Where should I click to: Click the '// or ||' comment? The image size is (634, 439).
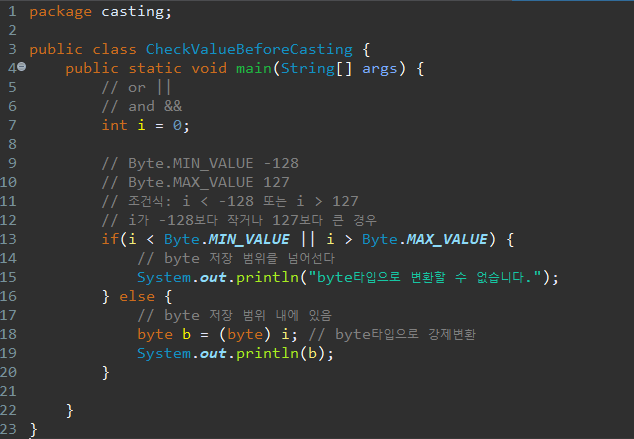137,87
